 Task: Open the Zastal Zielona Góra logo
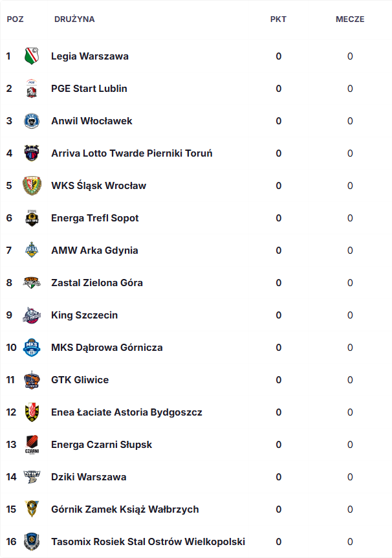(32, 282)
